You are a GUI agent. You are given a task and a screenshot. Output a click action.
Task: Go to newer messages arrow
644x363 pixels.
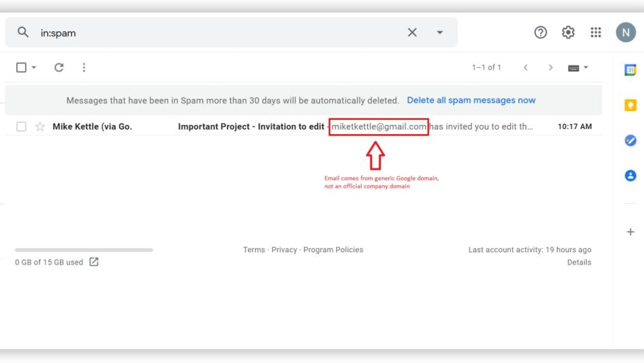click(x=526, y=68)
